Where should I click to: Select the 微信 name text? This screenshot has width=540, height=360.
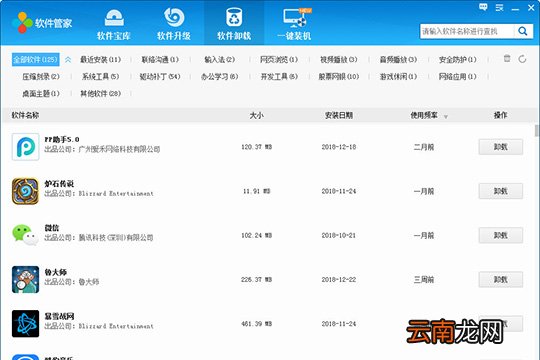52,228
